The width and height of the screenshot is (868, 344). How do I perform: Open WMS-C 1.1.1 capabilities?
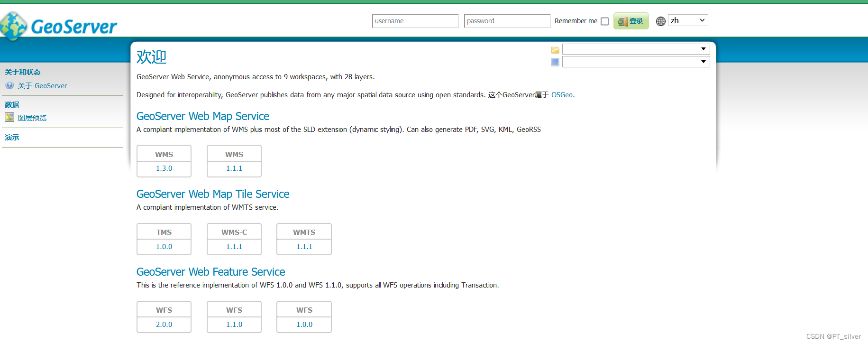coord(234,247)
